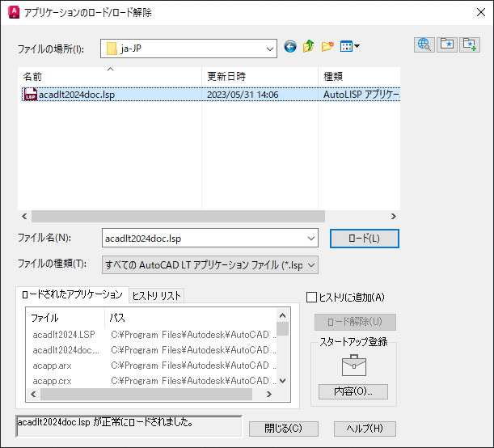Screen dimensions: 494x448
Task: Add current folder to favorites icon
Action: click(470, 44)
